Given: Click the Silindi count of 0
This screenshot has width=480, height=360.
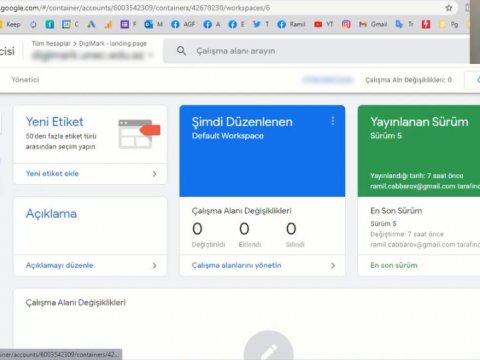Looking at the screenshot, I should (x=291, y=229).
